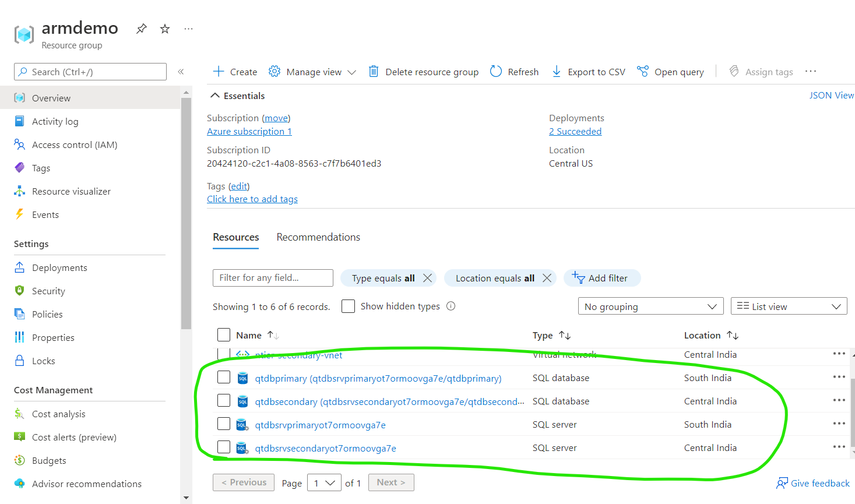Pin the armdemo resource group
855x504 pixels.
[141, 29]
